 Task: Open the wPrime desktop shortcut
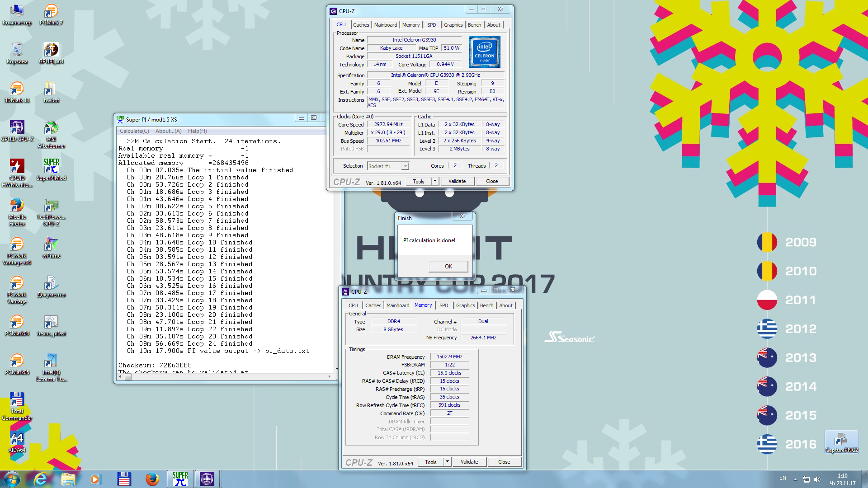(51, 248)
